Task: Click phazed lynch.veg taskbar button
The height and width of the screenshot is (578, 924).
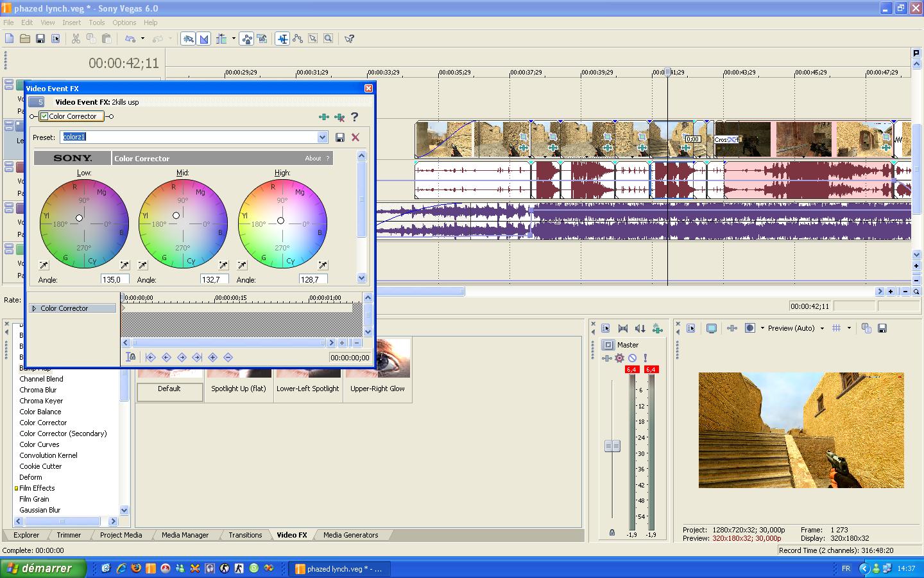Action: point(338,568)
